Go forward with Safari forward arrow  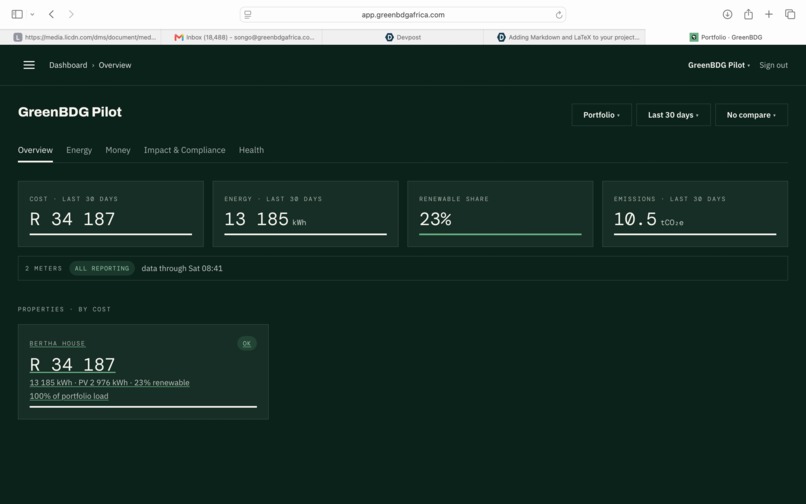coord(71,14)
